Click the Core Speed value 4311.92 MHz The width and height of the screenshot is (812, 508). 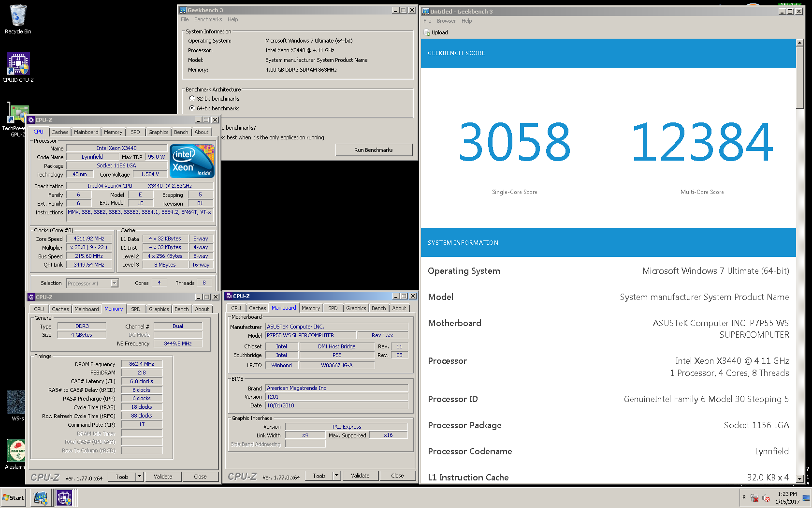tap(89, 239)
